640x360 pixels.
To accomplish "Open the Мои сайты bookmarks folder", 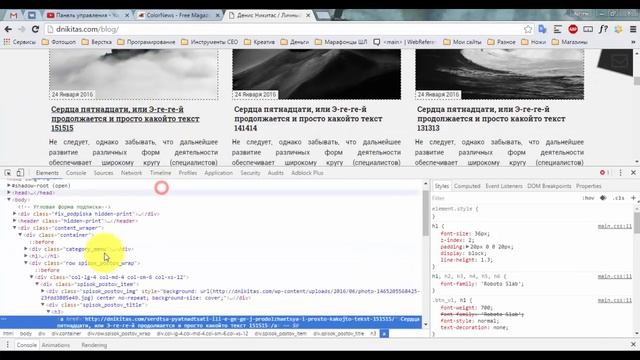I will pos(462,42).
